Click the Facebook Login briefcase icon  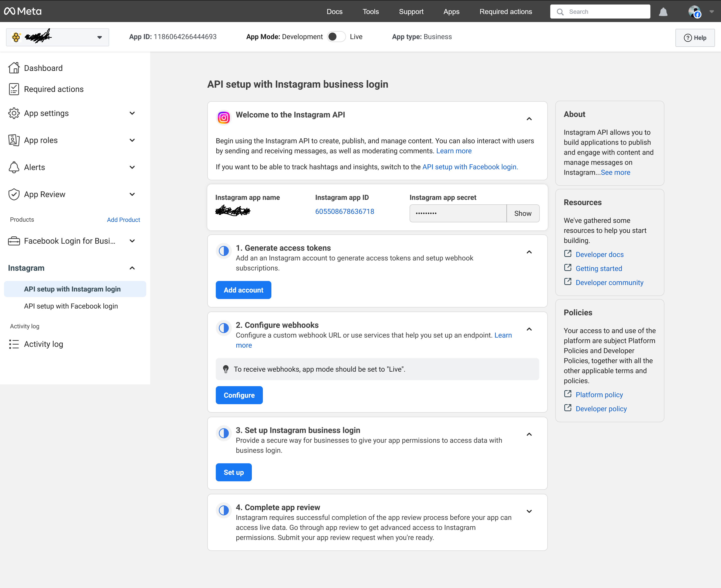pos(14,241)
